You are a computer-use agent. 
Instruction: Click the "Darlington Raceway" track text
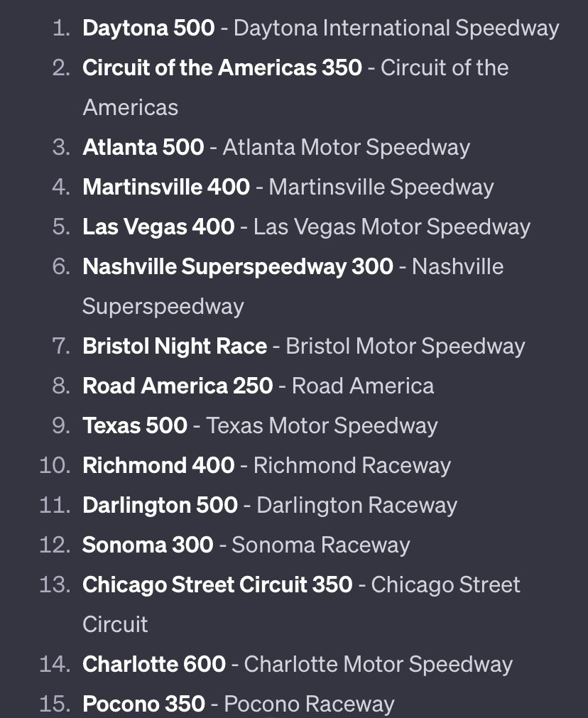(x=356, y=505)
